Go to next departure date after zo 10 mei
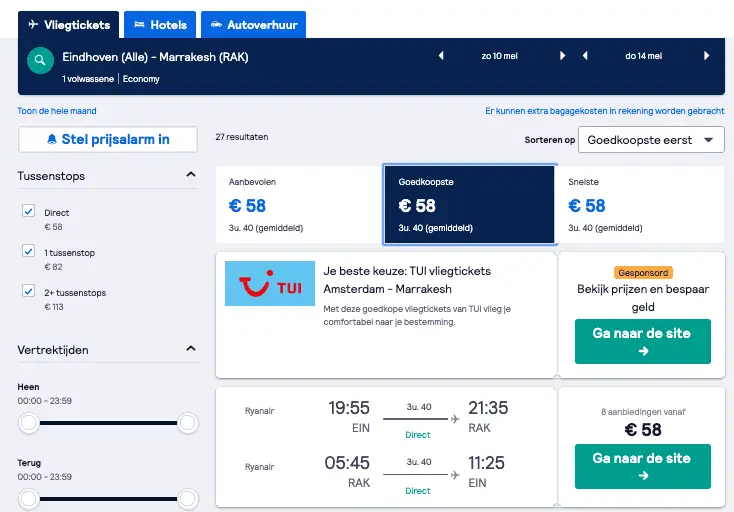Viewport: 734px width, 512px height. click(563, 56)
